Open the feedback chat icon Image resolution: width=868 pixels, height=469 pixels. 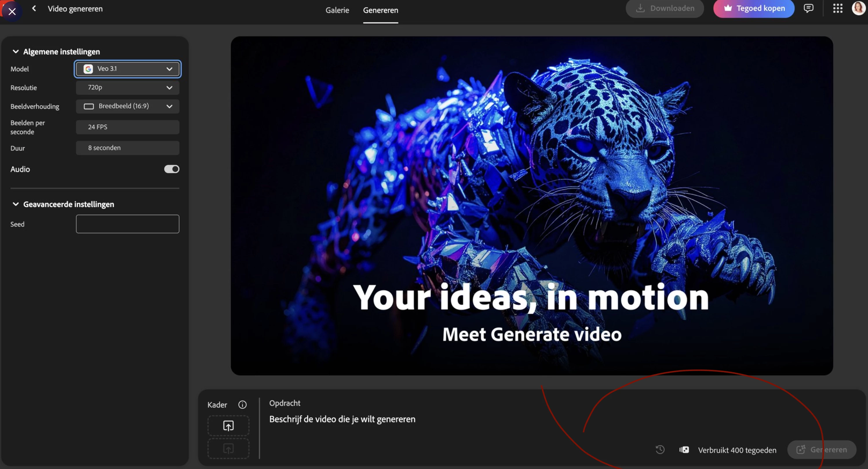coord(808,8)
